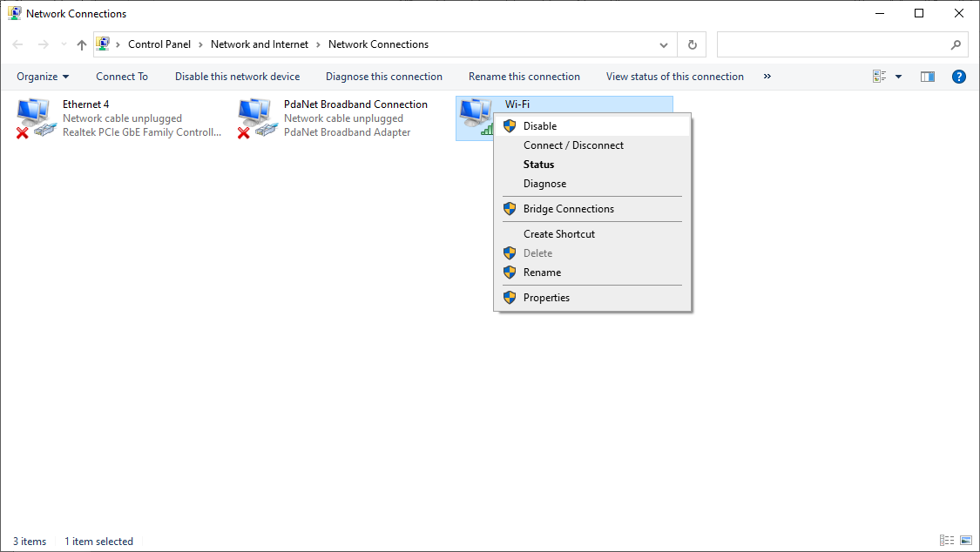This screenshot has width=980, height=552.
Task: Navigate to Network and Internet breadcrumb
Action: [x=260, y=44]
